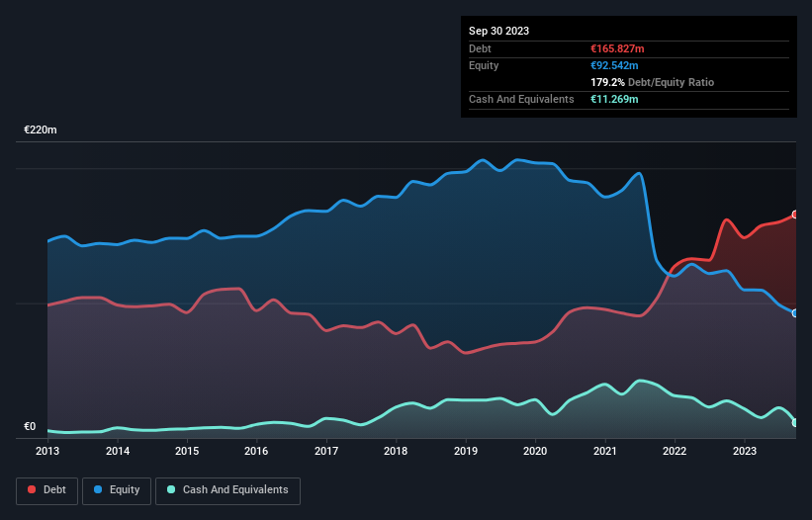Screen dimensions: 812x520
Task: Click the 179.2% Debt/Equity Ratio text
Action: [652, 82]
